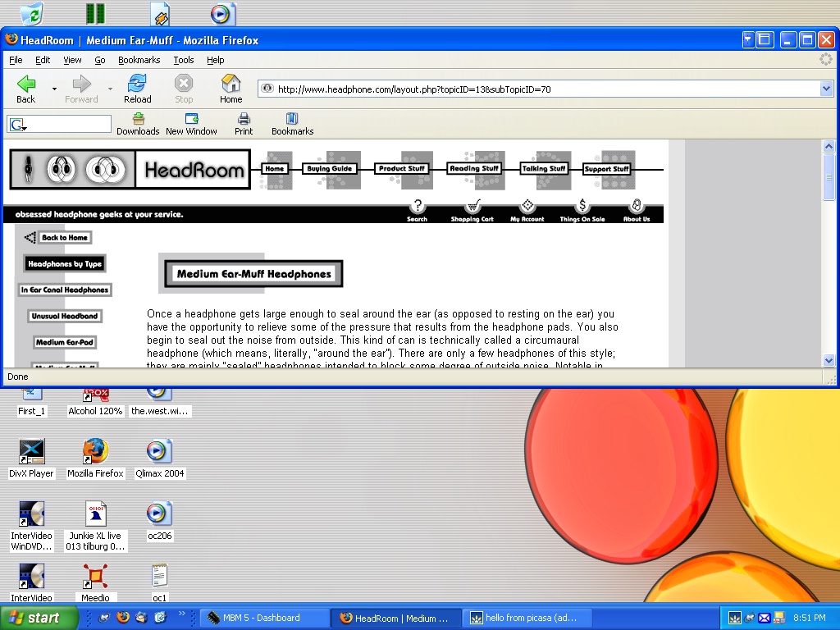
Task: Open the Bookmarks toolbar icon
Action: pos(293,125)
